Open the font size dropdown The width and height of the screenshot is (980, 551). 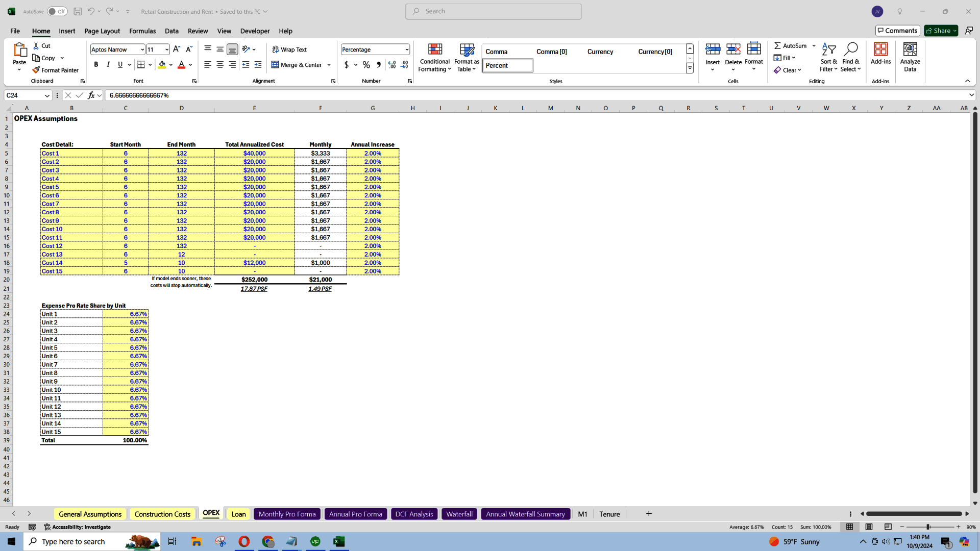[166, 49]
